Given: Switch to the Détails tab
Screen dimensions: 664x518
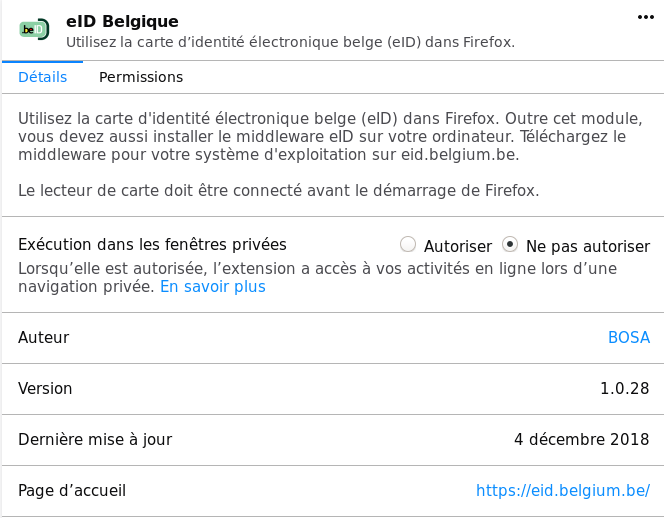Looking at the screenshot, I should (42, 77).
